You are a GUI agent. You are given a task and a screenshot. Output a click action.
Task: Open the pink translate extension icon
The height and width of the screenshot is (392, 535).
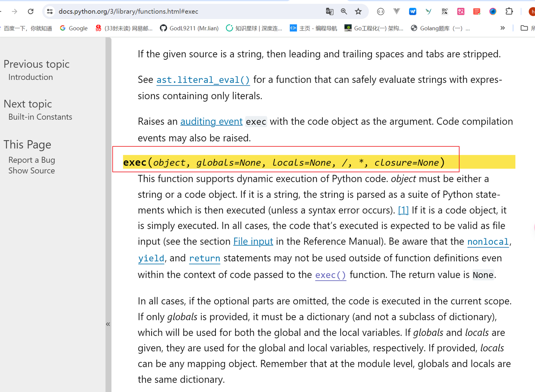coord(460,12)
